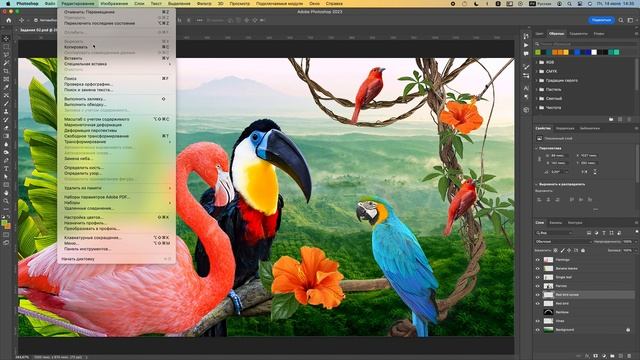
Task: Select the Brush tool
Action: tap(6, 103)
